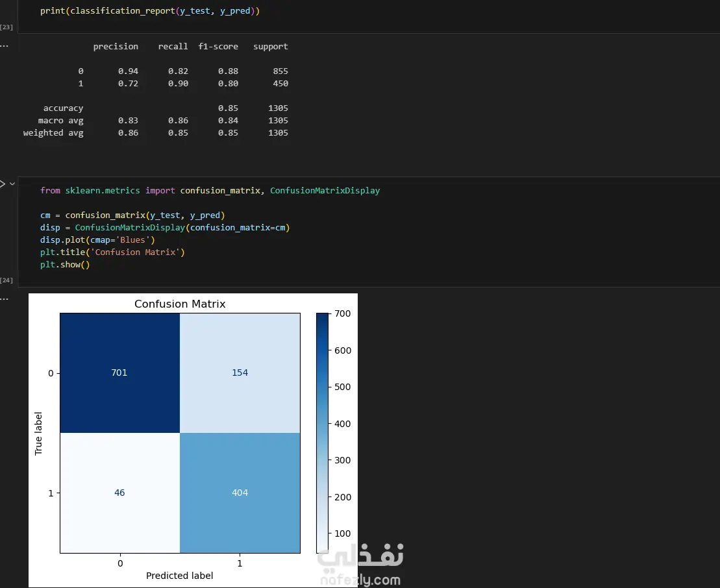Click the 1305 support in the weighted avg row

pos(279,133)
